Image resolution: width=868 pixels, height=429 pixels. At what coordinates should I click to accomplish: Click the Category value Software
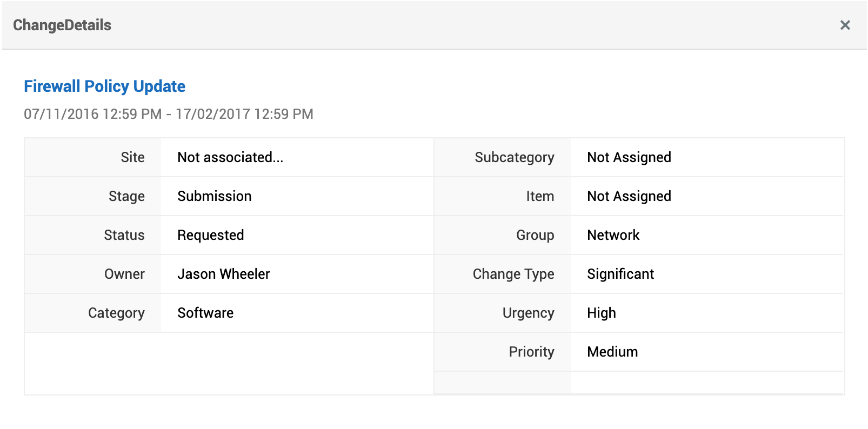click(x=205, y=313)
